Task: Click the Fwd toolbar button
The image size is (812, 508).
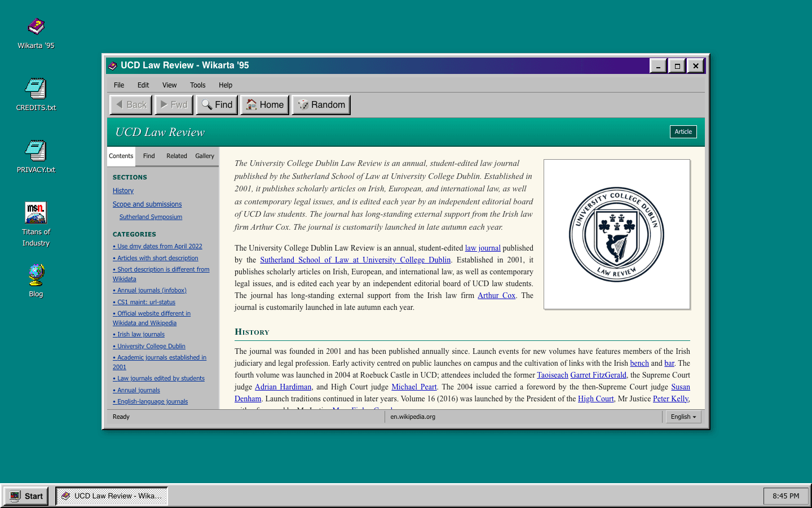Action: point(174,105)
